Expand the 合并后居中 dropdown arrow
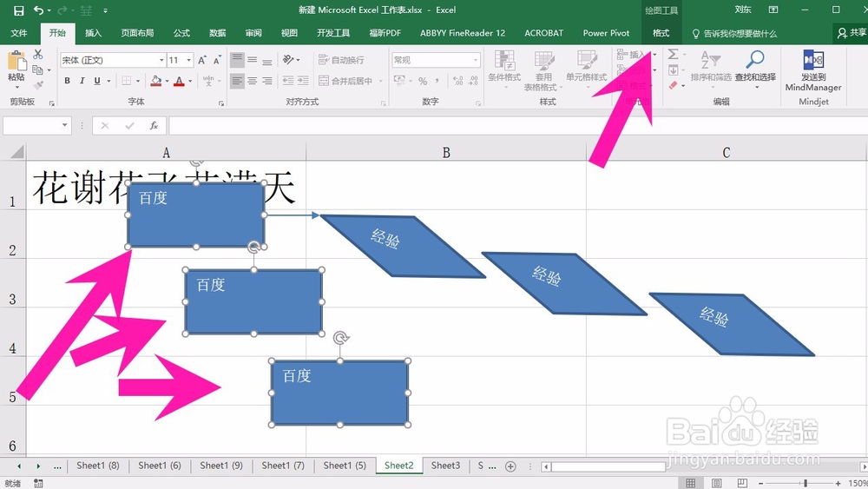The image size is (868, 489). [381, 82]
